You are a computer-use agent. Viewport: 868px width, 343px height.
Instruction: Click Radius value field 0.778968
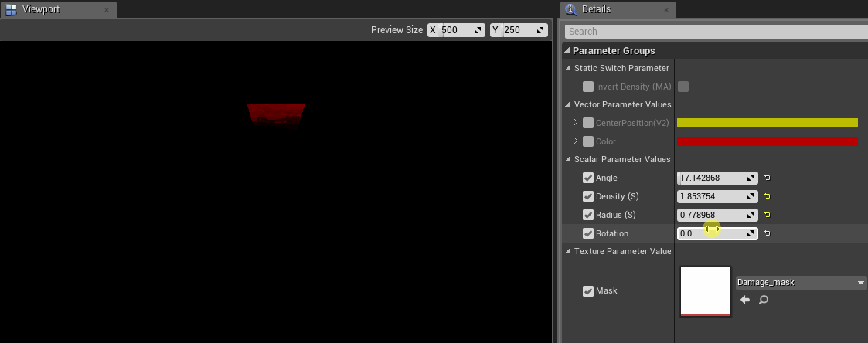[717, 216]
